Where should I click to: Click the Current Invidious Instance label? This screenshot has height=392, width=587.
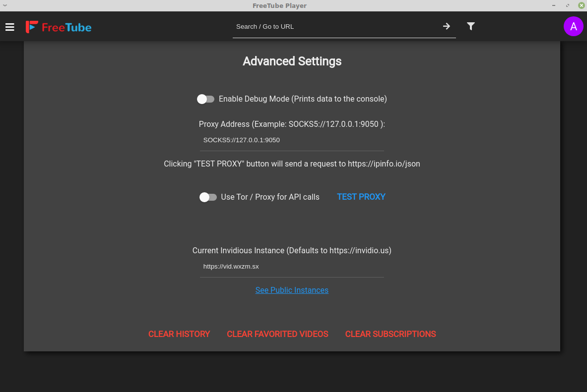[292, 251]
